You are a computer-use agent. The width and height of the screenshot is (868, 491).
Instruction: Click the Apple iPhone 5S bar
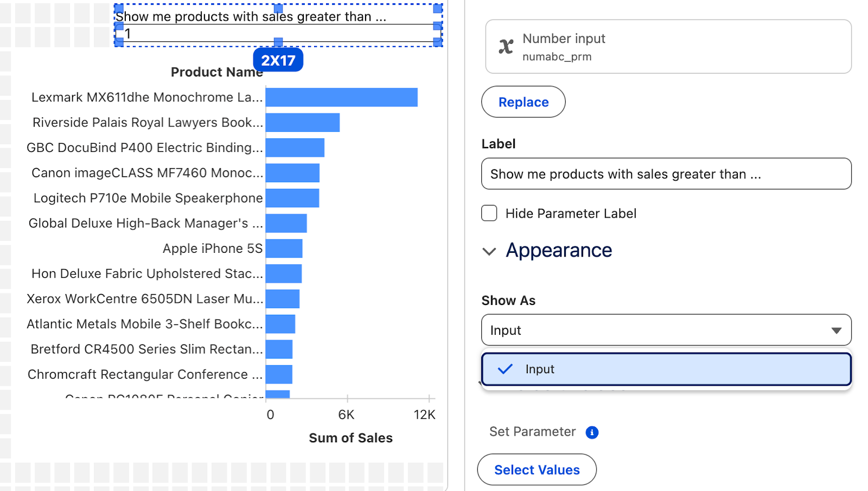tap(284, 248)
